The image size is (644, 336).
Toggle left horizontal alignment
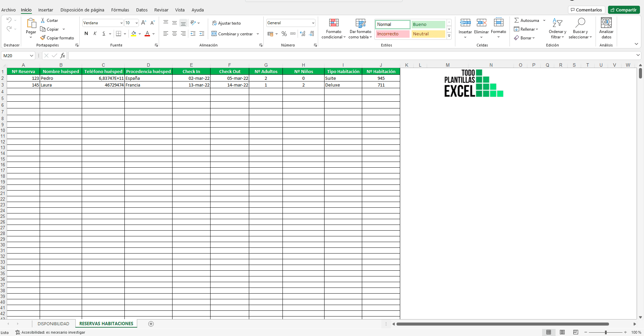166,34
